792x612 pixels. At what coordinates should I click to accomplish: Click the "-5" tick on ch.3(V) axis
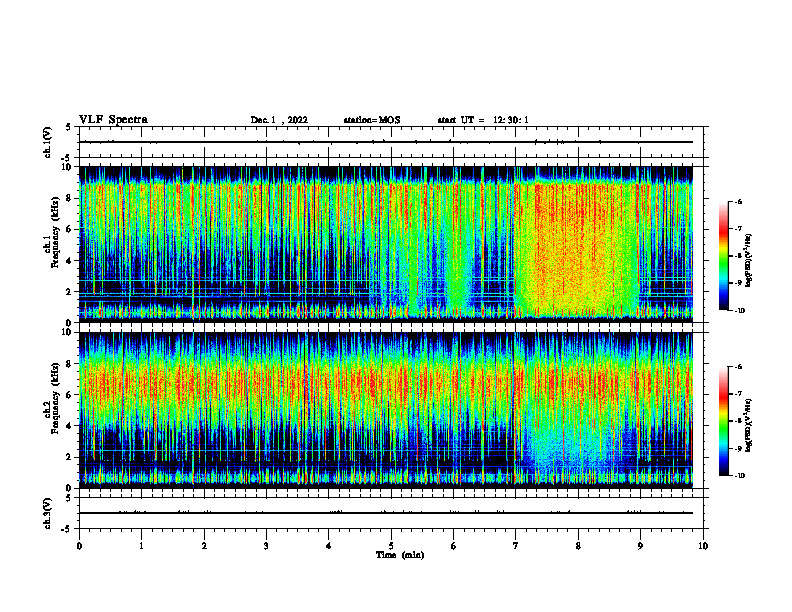click(66, 529)
